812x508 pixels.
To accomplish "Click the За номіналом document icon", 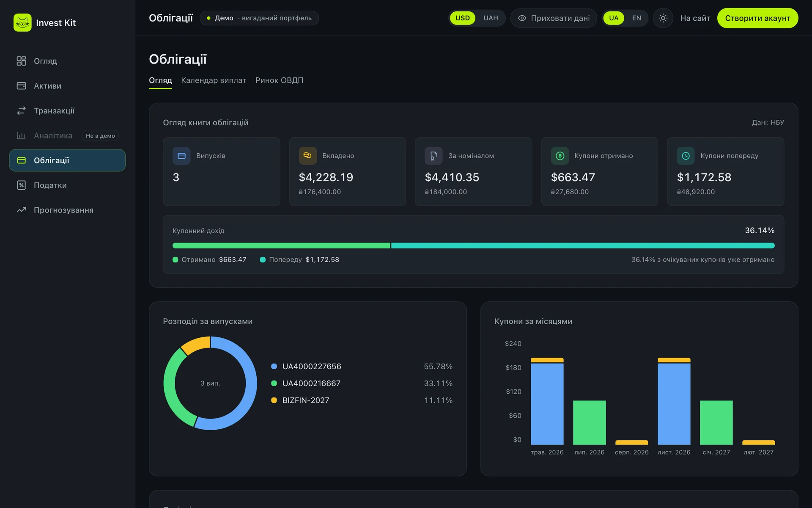I will click(433, 156).
